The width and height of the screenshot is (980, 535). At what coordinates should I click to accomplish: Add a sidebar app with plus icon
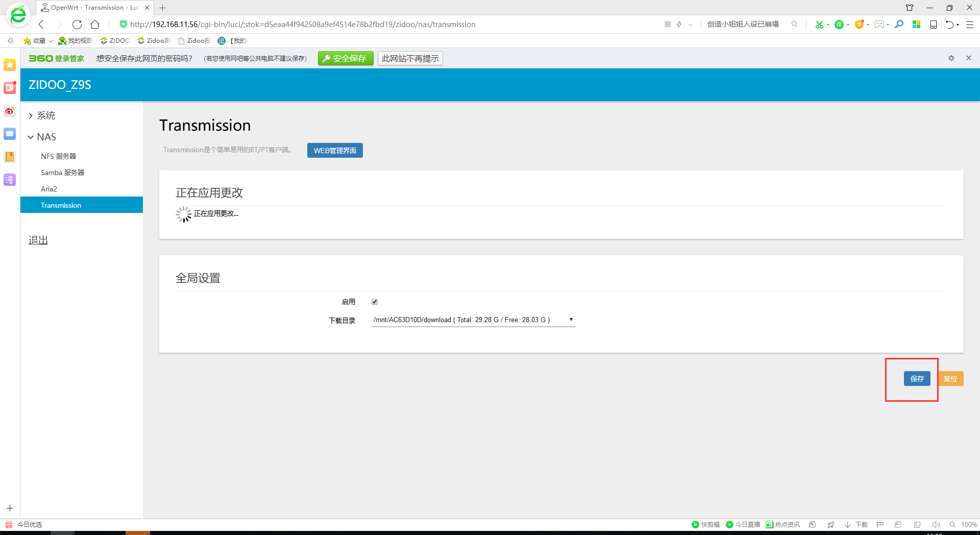[10, 508]
